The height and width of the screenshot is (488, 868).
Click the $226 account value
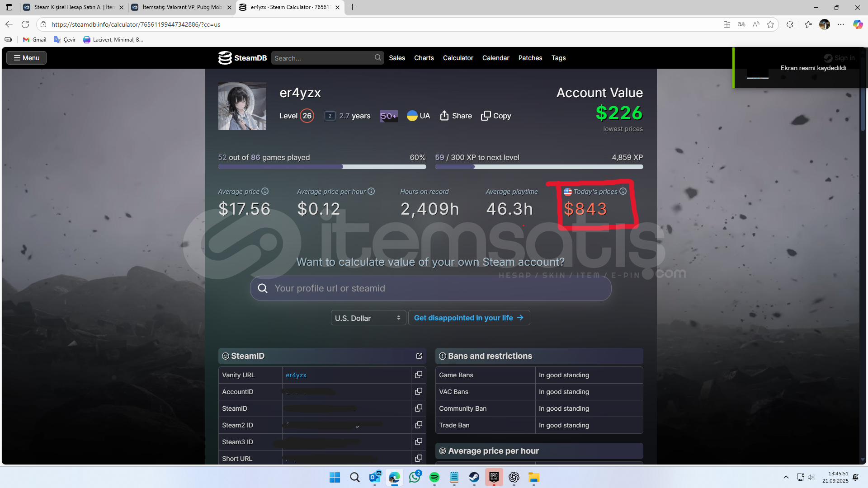pyautogui.click(x=619, y=113)
